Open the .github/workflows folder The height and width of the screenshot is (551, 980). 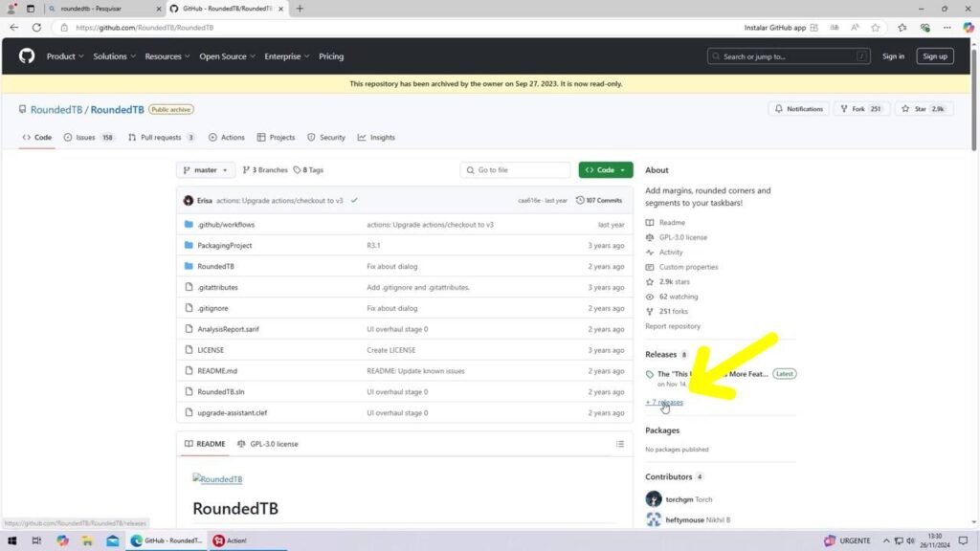click(x=226, y=225)
